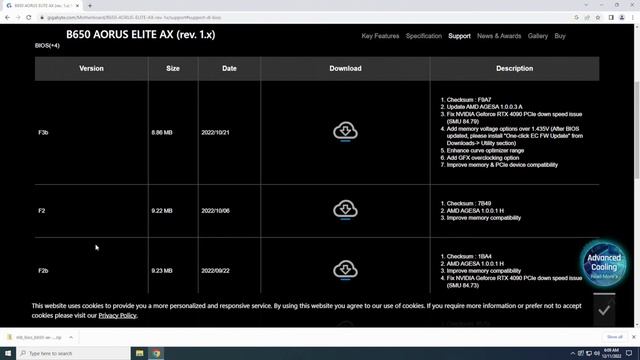Accept cookies with the checkmark button
The width and height of the screenshot is (640, 360).
pos(604,310)
